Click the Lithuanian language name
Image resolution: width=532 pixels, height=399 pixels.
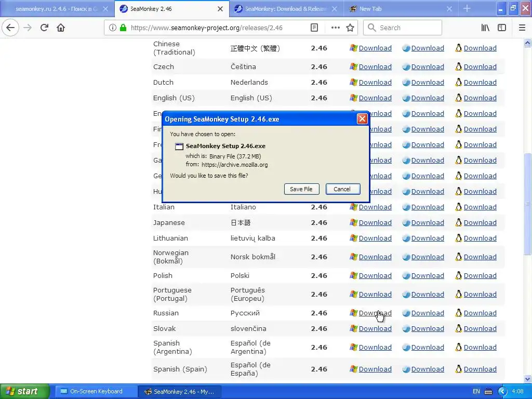click(x=170, y=238)
